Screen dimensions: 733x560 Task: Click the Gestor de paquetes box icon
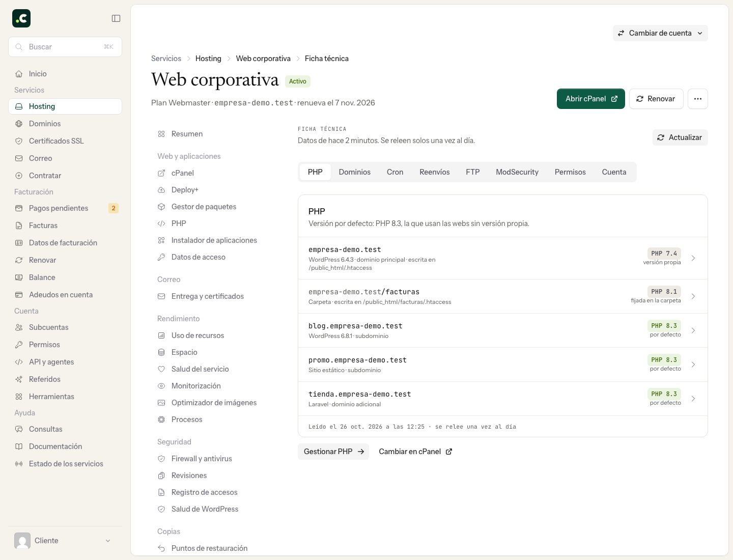click(161, 207)
